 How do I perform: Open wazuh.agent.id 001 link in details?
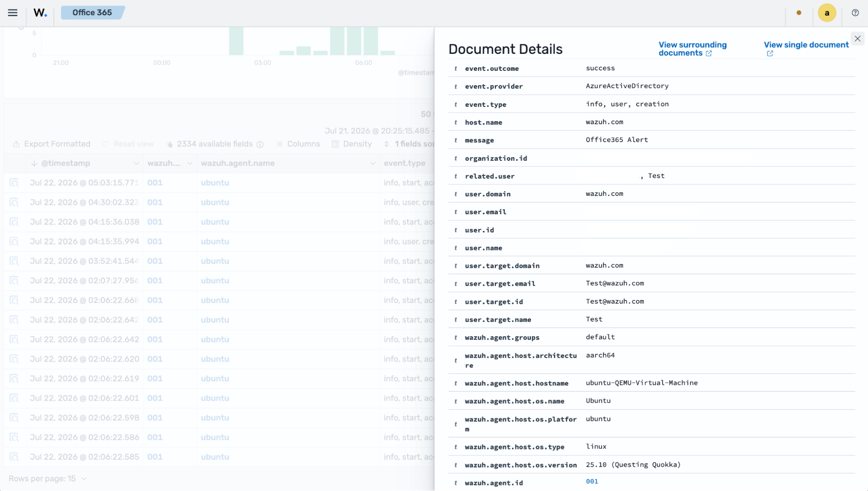[592, 481]
